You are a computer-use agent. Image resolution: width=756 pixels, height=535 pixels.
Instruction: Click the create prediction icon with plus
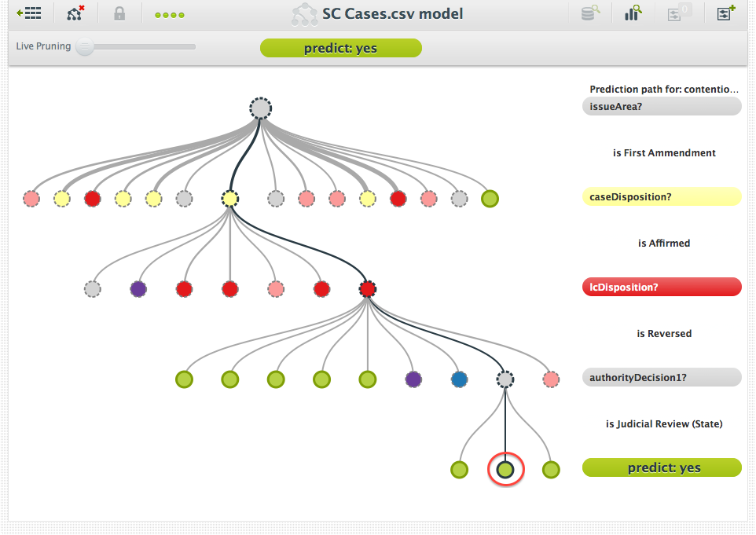pyautogui.click(x=725, y=13)
